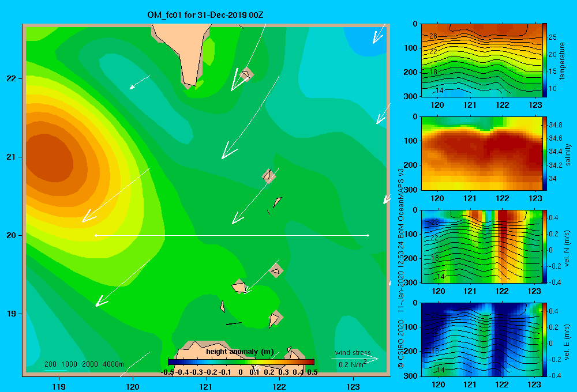This screenshot has height=392, width=577.
Task: Click latitude tick label 22 on main map
Action: (x=12, y=79)
